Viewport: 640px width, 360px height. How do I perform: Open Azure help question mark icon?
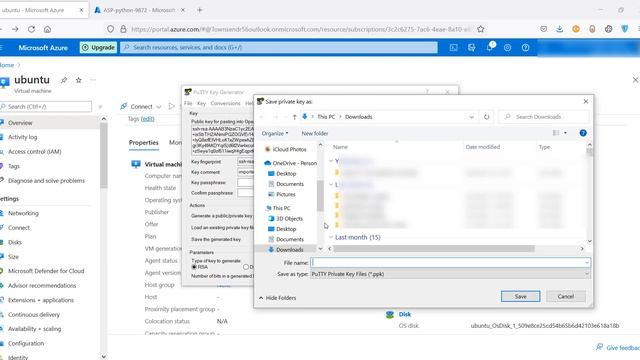coord(525,48)
